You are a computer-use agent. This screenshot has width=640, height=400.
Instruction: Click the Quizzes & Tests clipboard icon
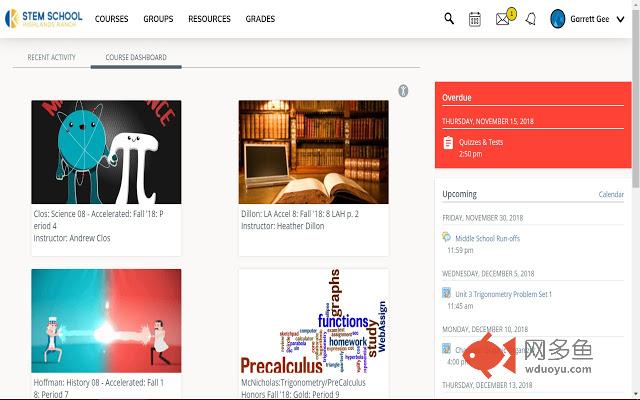[x=448, y=143]
